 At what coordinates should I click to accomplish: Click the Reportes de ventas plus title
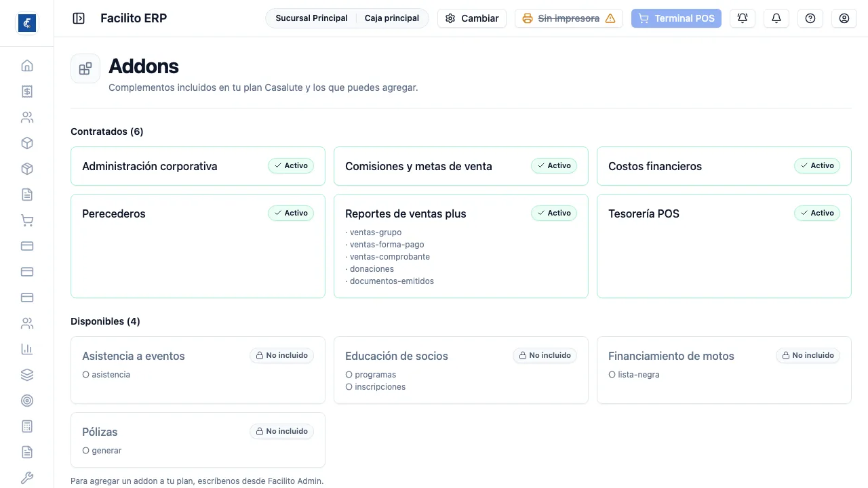(406, 213)
